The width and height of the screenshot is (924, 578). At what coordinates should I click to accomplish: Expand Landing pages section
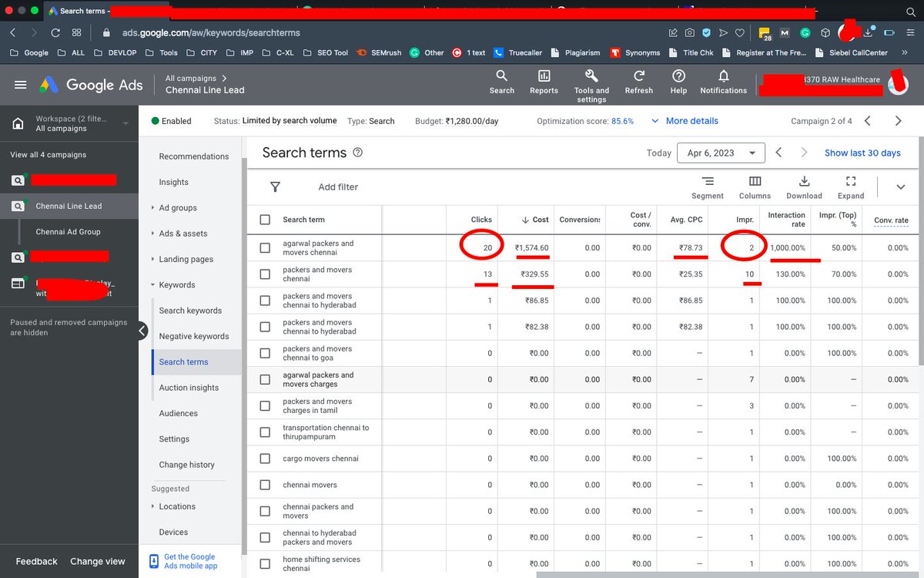pyautogui.click(x=153, y=260)
